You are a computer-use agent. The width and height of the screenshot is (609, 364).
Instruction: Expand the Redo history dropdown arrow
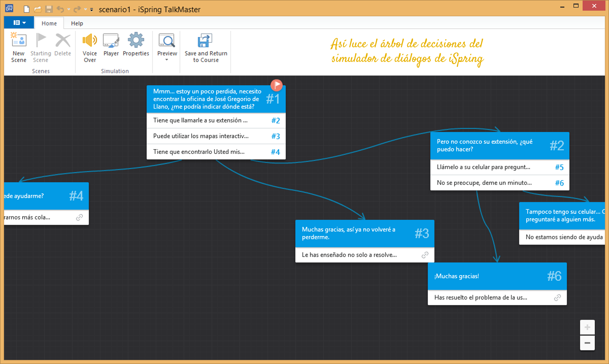(85, 9)
